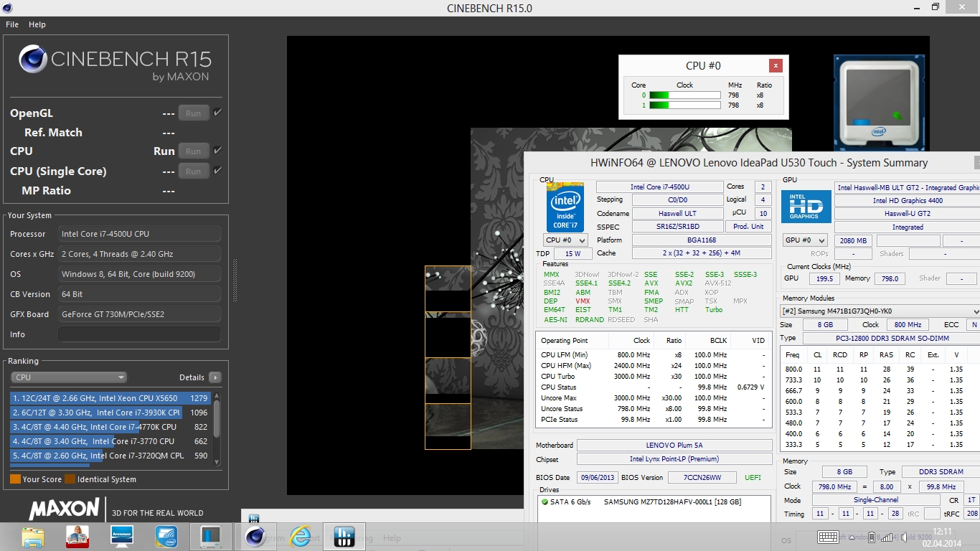
Task: Expand the Samsung memory module dropdown
Action: [x=880, y=311]
